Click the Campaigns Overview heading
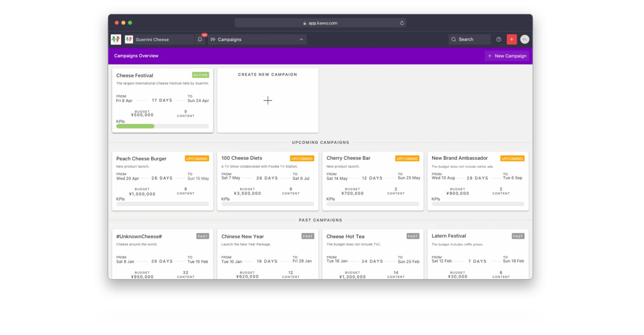 point(136,56)
